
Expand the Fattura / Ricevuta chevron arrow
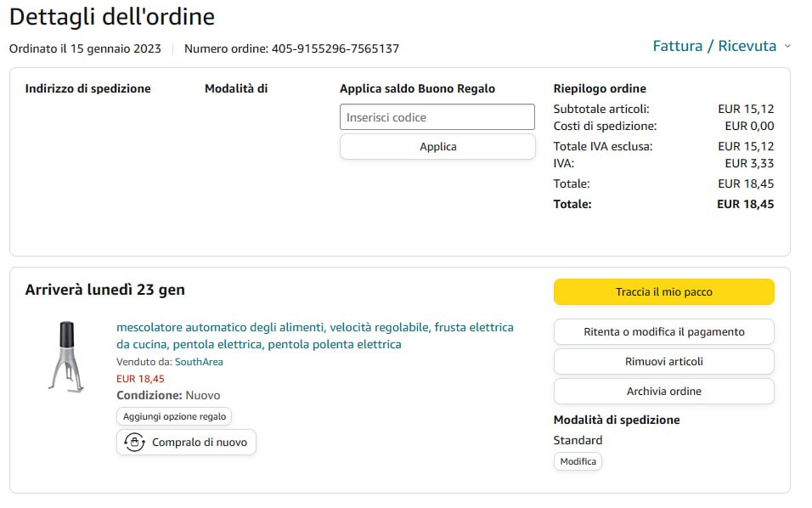pyautogui.click(x=787, y=47)
